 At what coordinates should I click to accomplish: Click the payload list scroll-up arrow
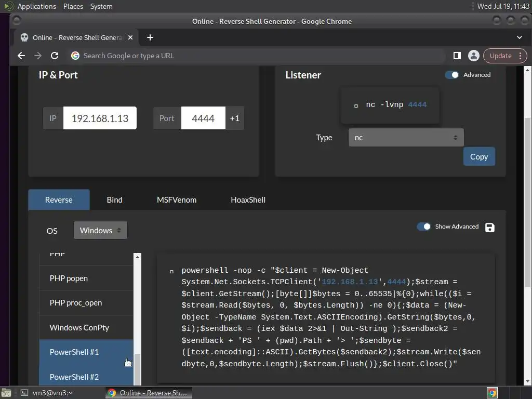[137, 257]
